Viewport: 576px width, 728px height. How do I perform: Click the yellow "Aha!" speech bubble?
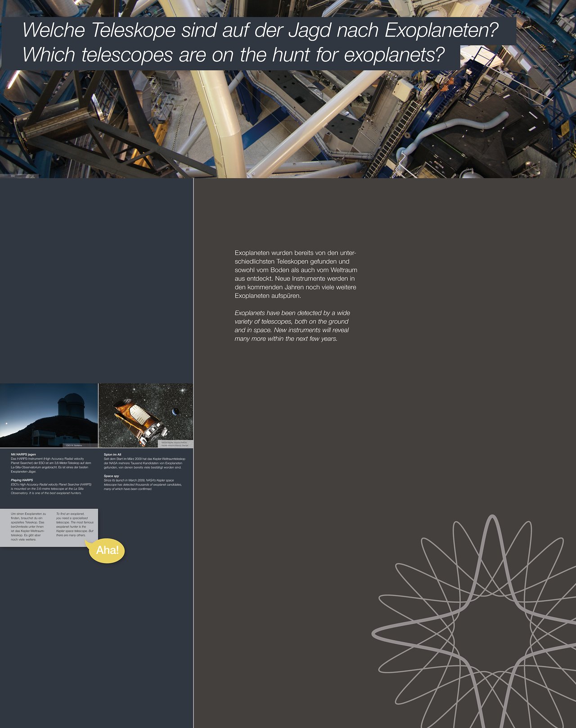(x=107, y=550)
